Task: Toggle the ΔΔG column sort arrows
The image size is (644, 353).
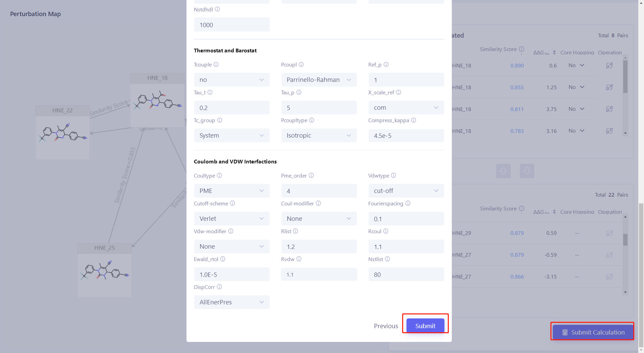Action: [554, 52]
